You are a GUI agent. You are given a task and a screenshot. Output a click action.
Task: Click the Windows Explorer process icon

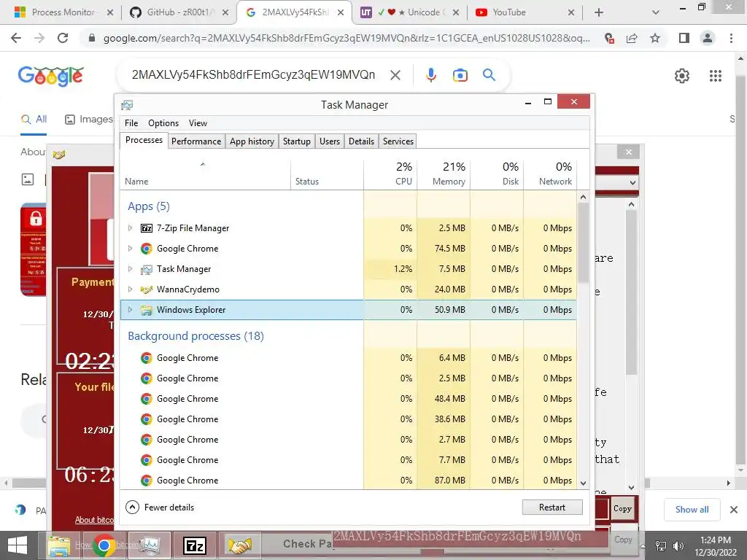146,310
